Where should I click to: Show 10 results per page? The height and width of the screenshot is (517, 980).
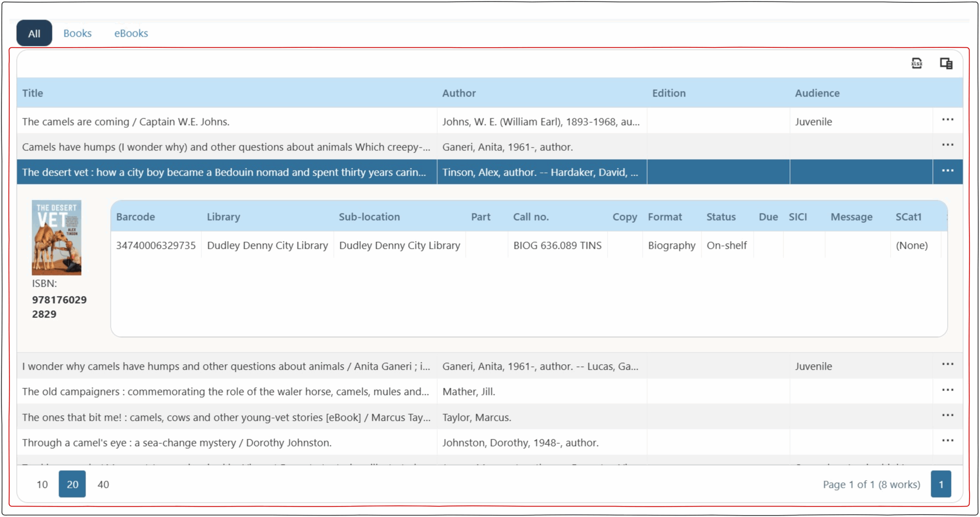point(42,484)
